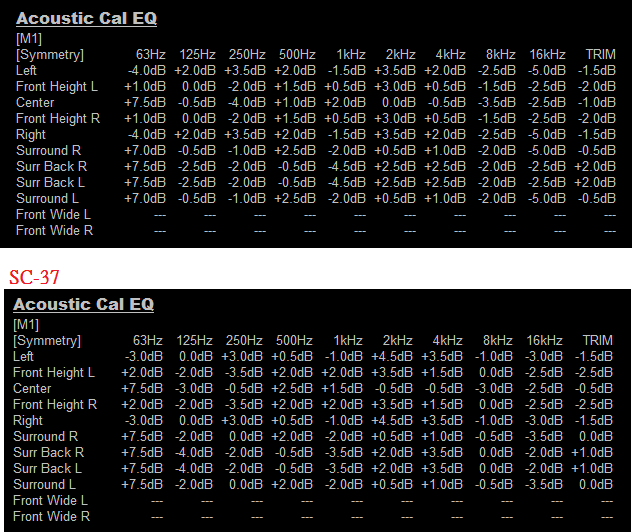
Task: Click the '1kHz' column header in SC-37 table
Action: (x=348, y=341)
